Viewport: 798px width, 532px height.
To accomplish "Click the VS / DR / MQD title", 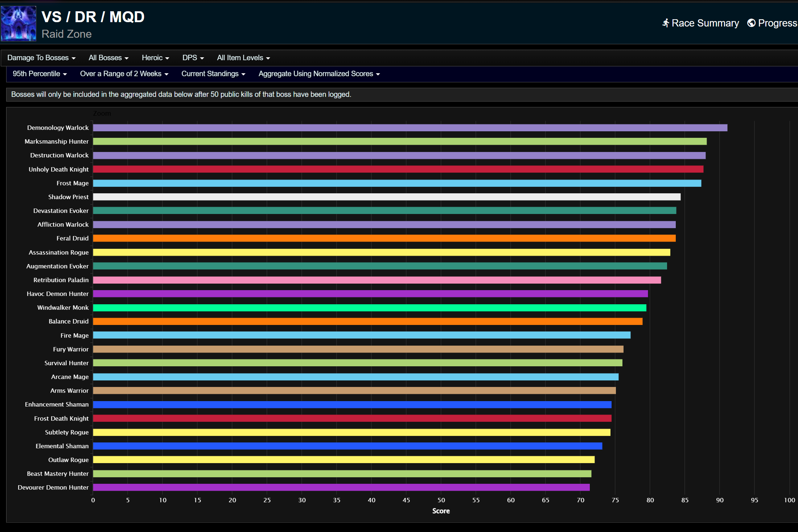I will 93,17.
